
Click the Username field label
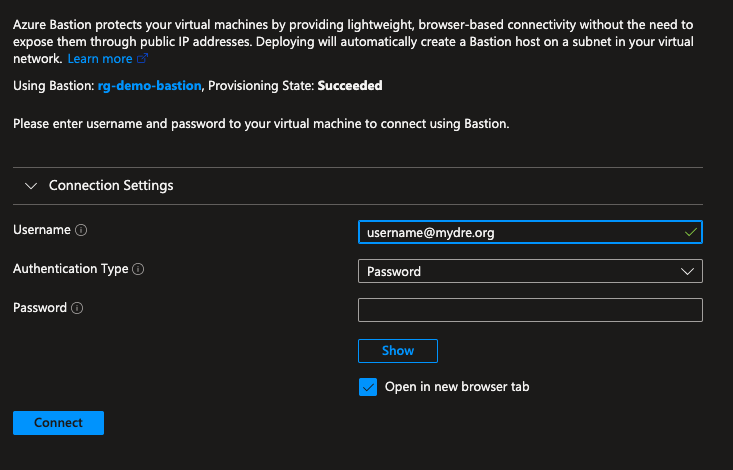point(42,230)
